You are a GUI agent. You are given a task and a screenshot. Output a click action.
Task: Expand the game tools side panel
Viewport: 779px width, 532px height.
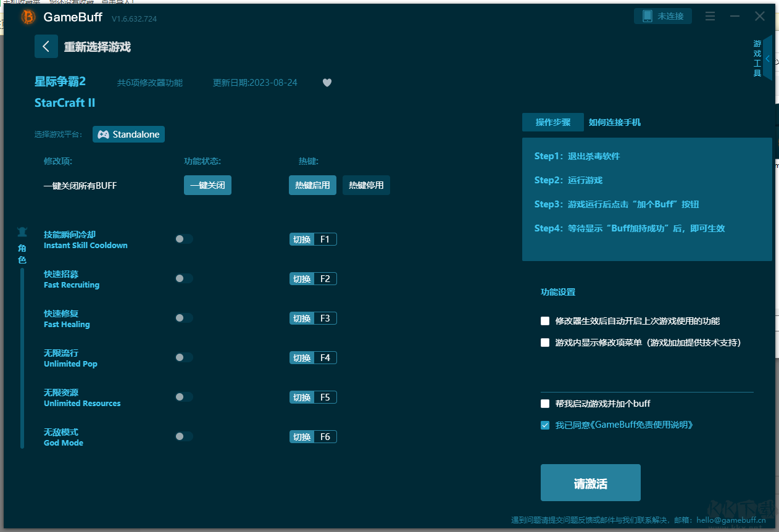point(767,59)
